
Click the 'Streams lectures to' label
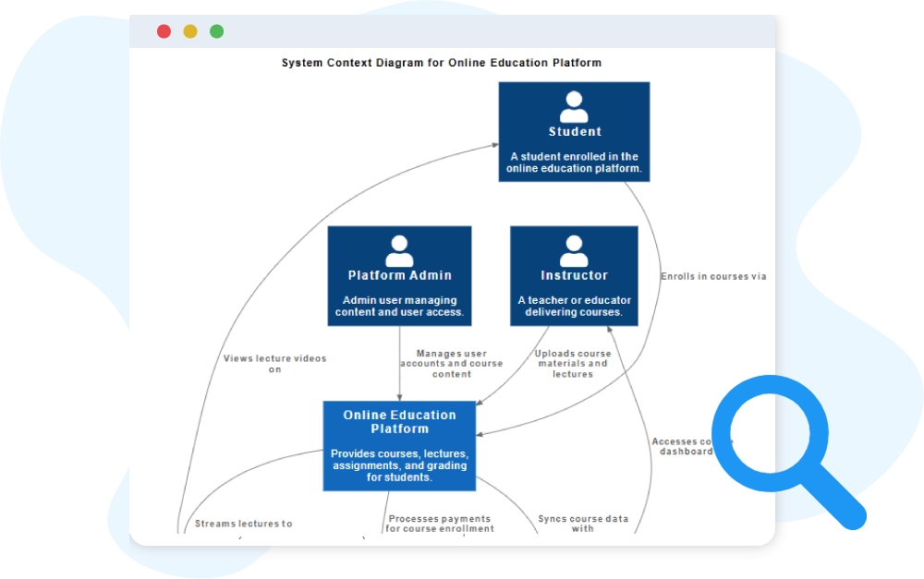tap(243, 524)
